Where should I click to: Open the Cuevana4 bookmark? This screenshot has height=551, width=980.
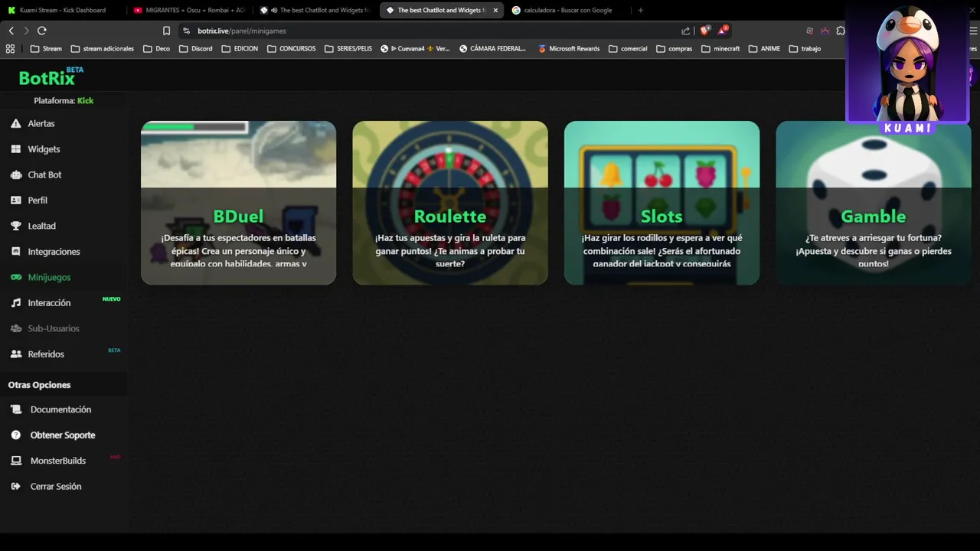point(415,48)
